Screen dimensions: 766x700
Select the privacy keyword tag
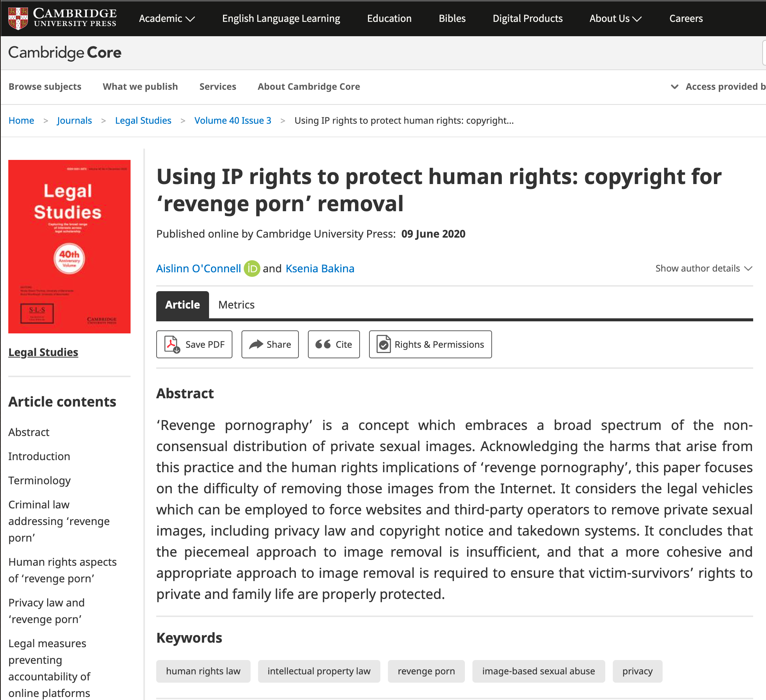637,671
